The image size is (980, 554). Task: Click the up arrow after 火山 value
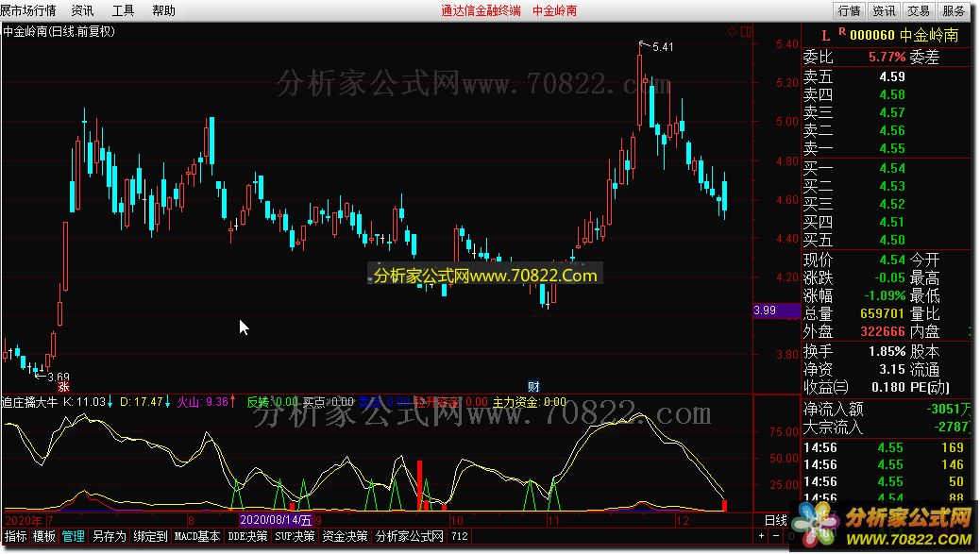233,401
